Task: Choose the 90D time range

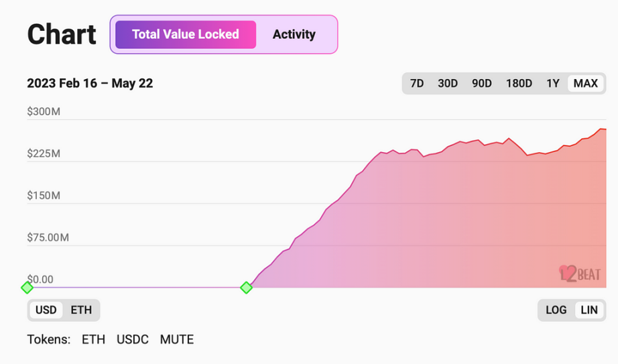Action: 482,83
